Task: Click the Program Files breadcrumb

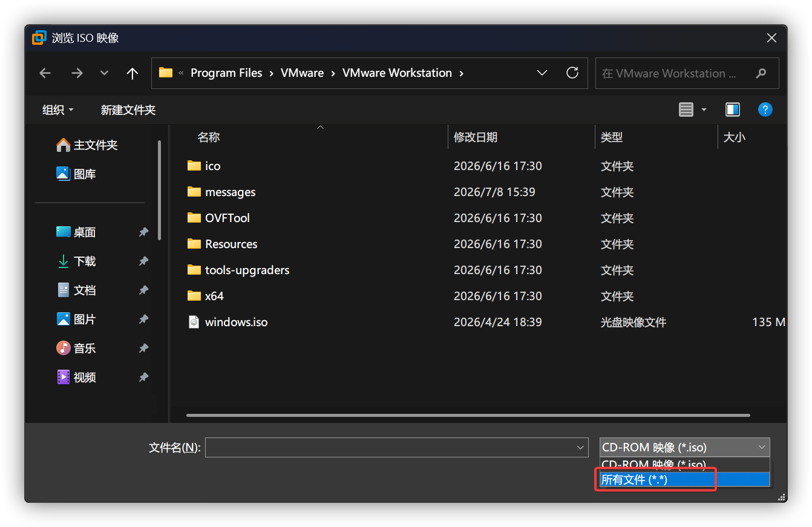Action: pos(226,73)
